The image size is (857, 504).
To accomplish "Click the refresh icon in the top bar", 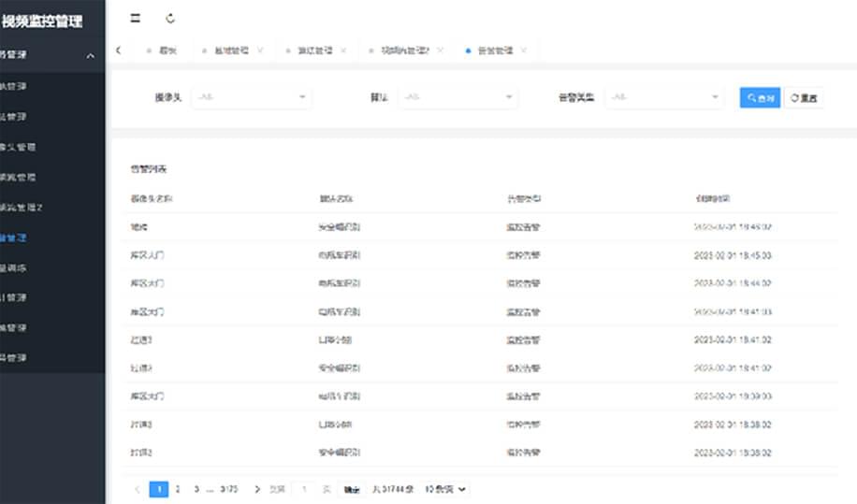I will click(x=169, y=18).
